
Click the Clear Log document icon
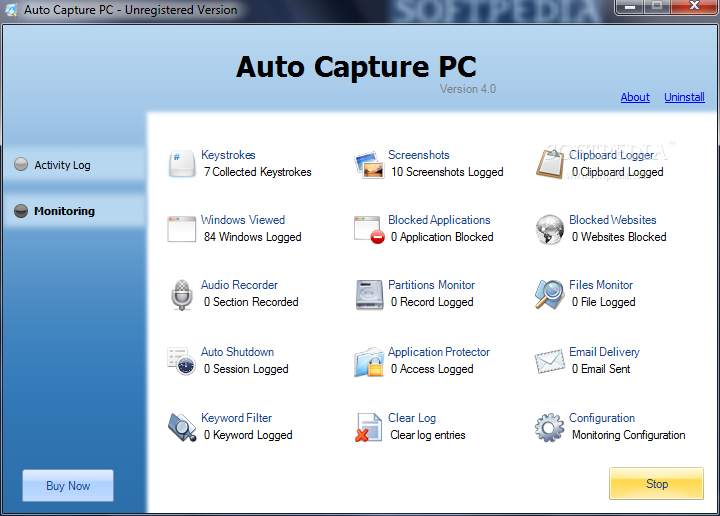pos(369,427)
